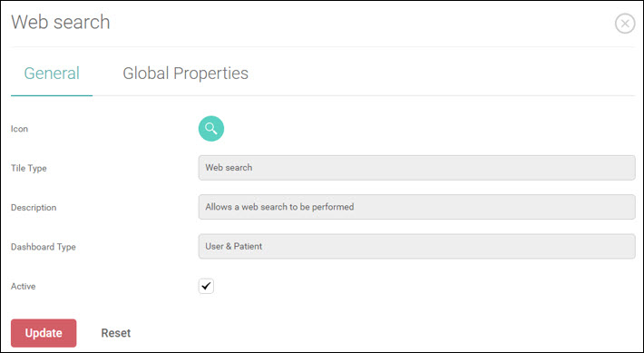Click the 'Web search' value inside Tile Type
Viewport: 644px width, 353px height.
229,167
